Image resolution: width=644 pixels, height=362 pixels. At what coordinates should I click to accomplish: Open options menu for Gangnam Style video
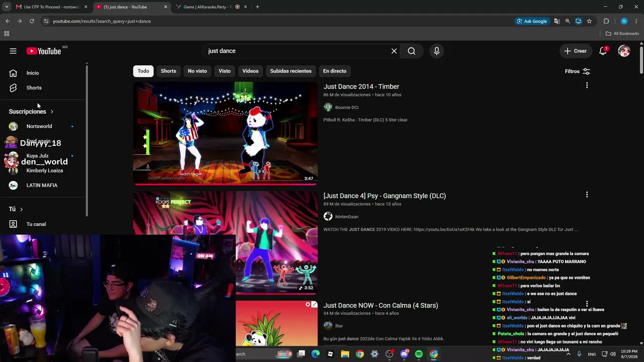pyautogui.click(x=587, y=195)
